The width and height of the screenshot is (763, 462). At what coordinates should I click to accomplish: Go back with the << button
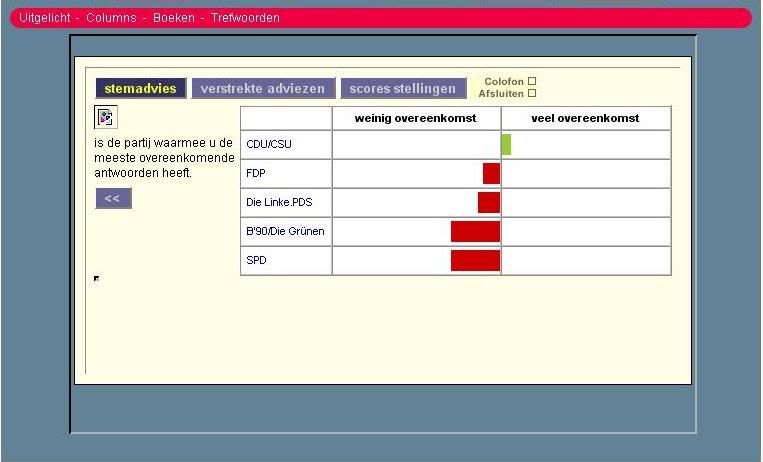click(113, 199)
